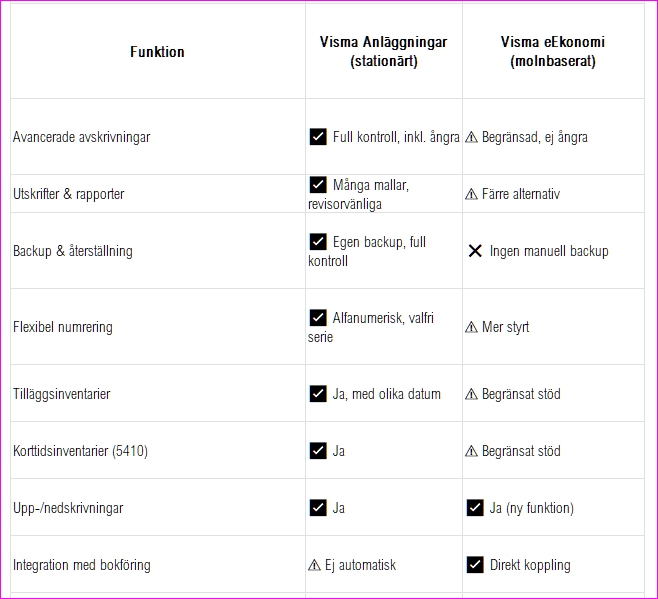This screenshot has width=658, height=599.
Task: Click the warning icon in Tilläggsinventarier eEkonomi cell
Action: (471, 394)
